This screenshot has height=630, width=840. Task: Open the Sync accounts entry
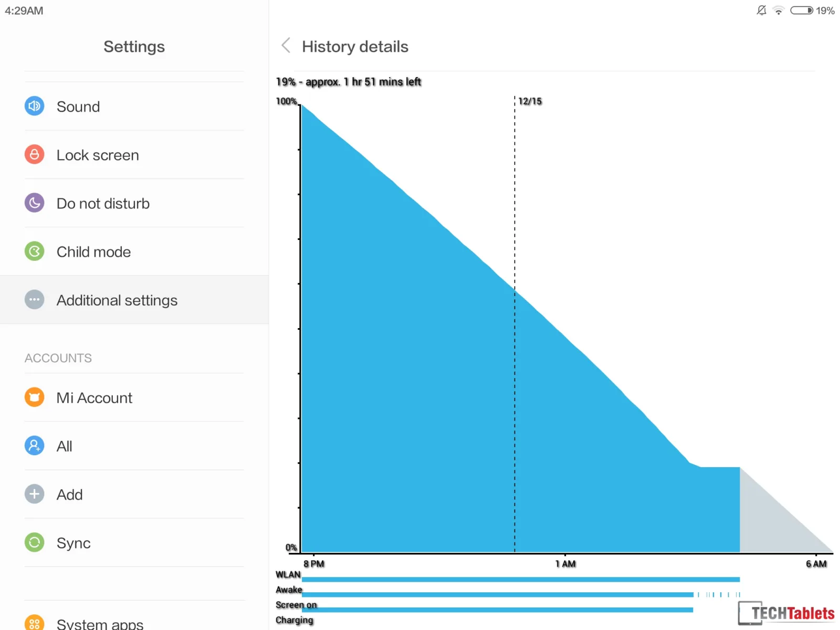click(134, 543)
